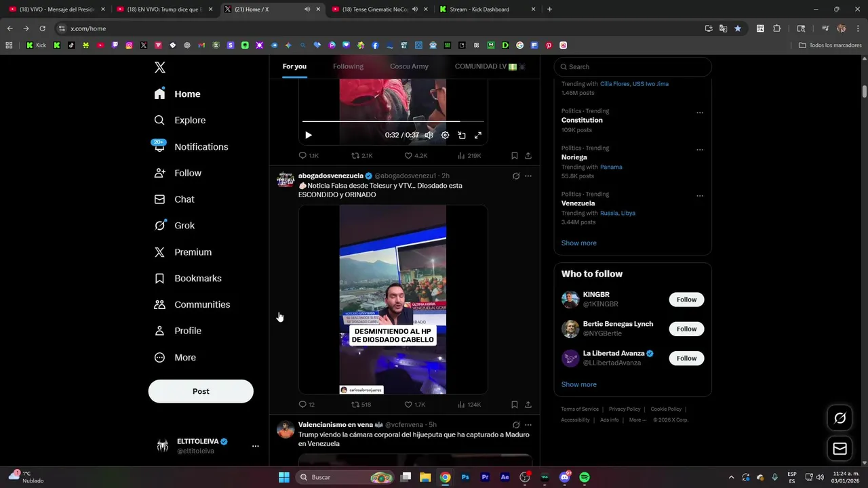
Task: View analytics of the 219K views post
Action: tap(469, 155)
